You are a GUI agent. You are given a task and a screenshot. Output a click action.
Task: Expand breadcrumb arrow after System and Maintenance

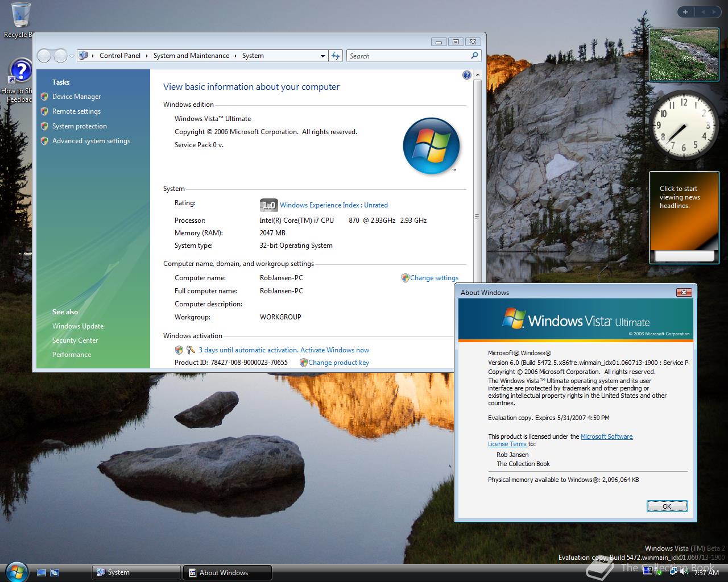point(235,56)
